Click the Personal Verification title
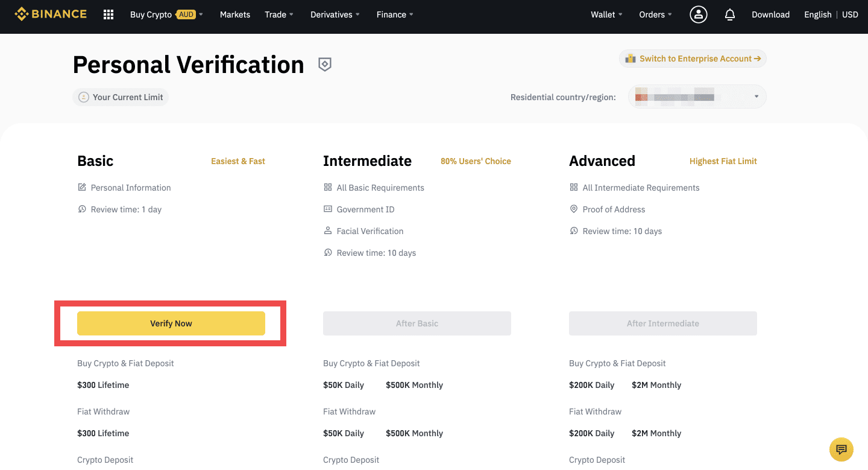This screenshot has height=470, width=868. tap(189, 65)
